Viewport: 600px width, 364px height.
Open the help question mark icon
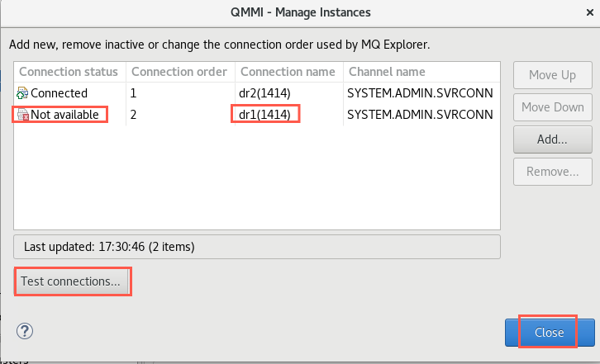pyautogui.click(x=25, y=331)
